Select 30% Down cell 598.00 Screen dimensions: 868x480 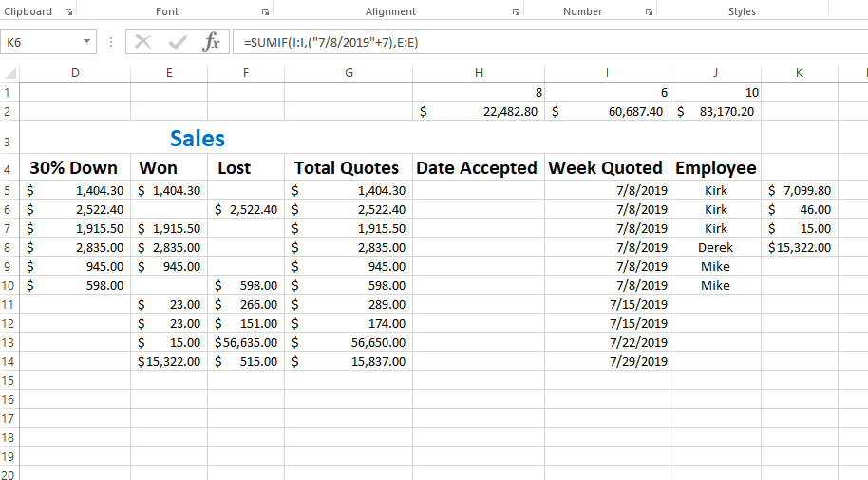point(75,285)
